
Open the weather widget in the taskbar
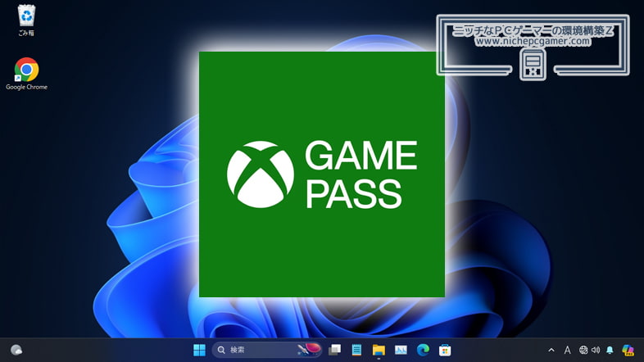[16, 350]
